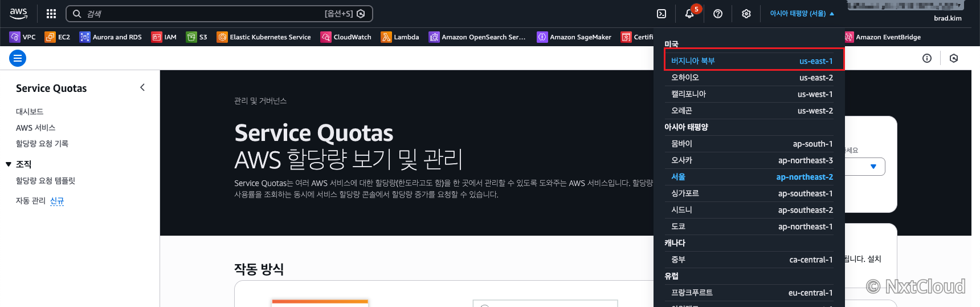Open the settings gear icon
This screenshot has height=307, width=980.
coord(746,14)
